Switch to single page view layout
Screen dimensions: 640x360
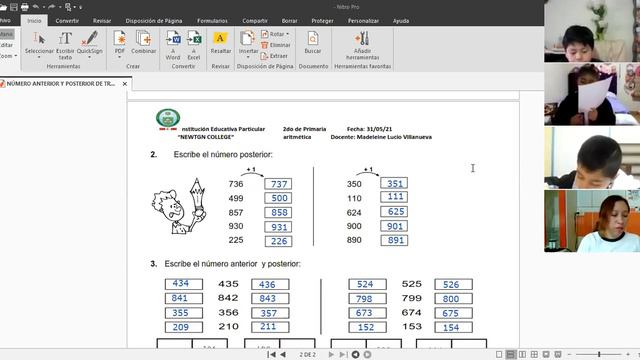tap(499, 354)
